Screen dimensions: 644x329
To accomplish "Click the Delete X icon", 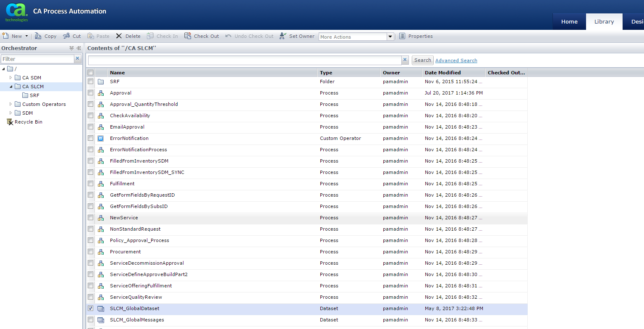I will coord(119,36).
